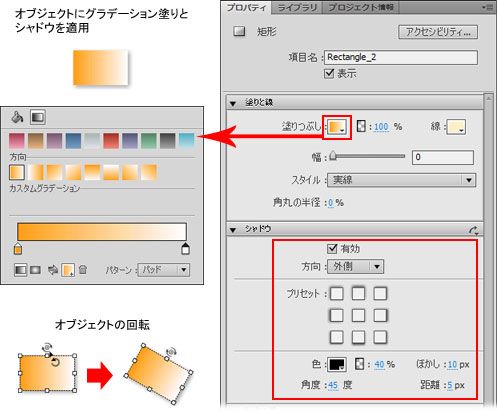Click the shadow reset arrow icon
Viewport: 497px width, 411px height.
[x=474, y=230]
